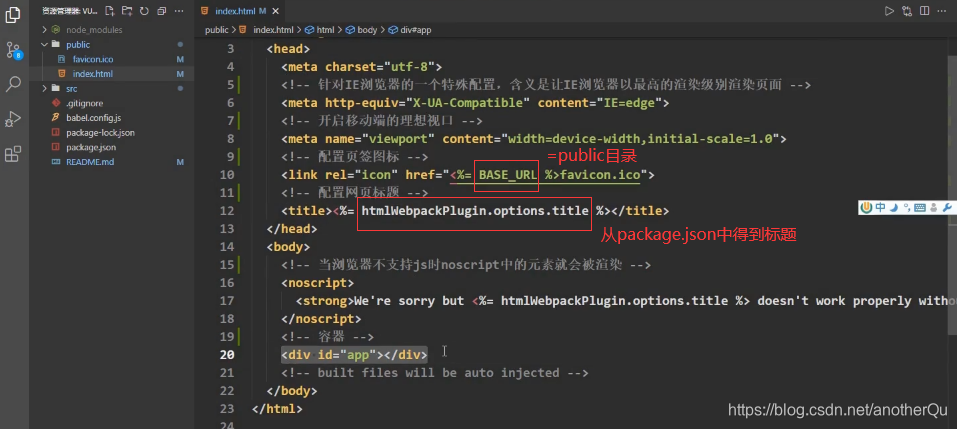The width and height of the screenshot is (957, 429).
Task: Click line number 20 in gutter
Action: coord(226,355)
